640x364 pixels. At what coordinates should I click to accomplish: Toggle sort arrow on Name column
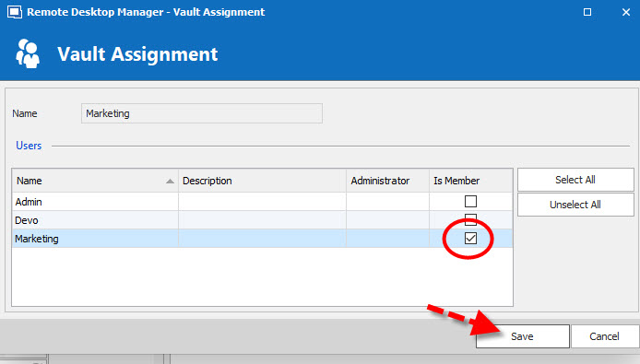(x=171, y=182)
